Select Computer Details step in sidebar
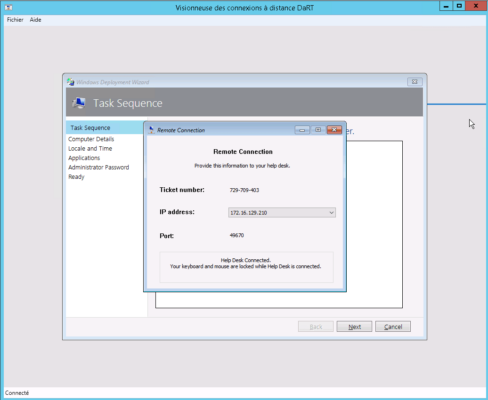The image size is (488, 400). tap(91, 139)
